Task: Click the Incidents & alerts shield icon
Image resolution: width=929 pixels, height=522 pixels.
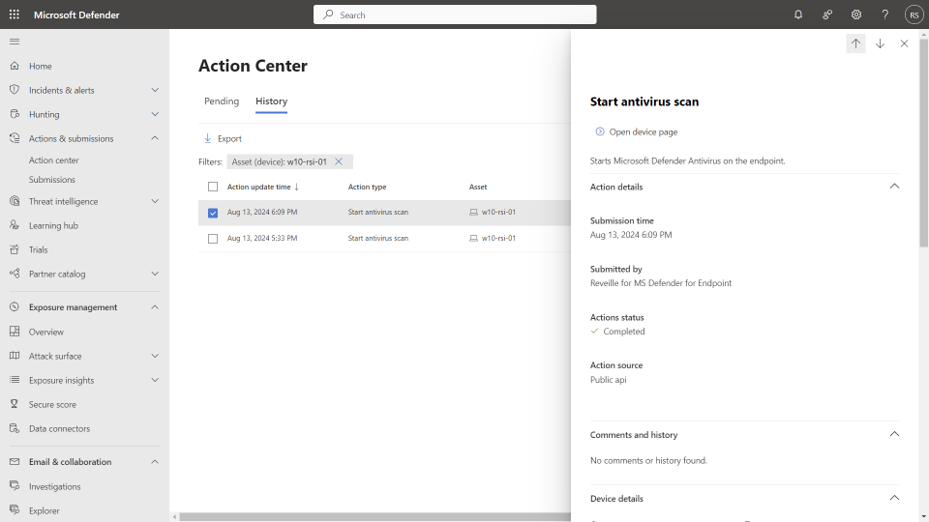Action: (x=14, y=89)
